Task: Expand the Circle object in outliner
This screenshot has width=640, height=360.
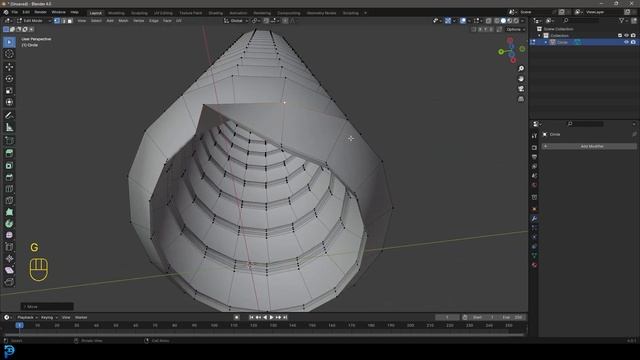Action: coord(546,42)
